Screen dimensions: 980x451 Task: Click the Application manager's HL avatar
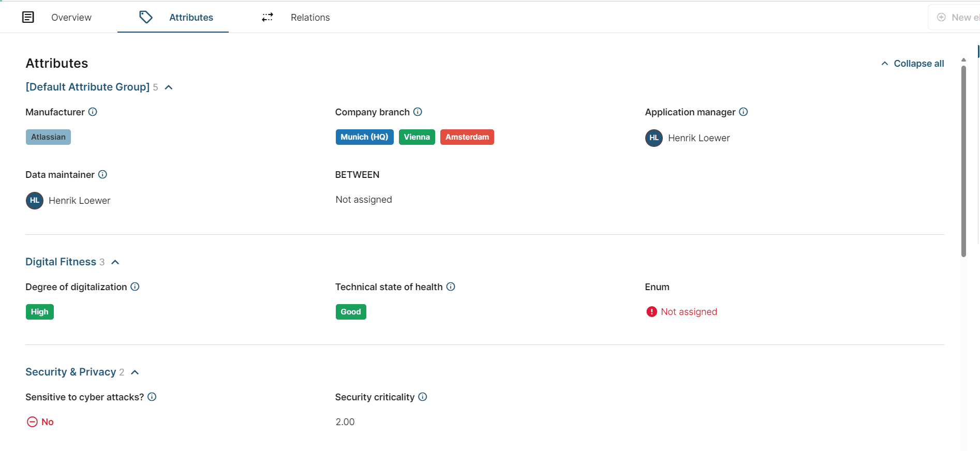coord(654,138)
